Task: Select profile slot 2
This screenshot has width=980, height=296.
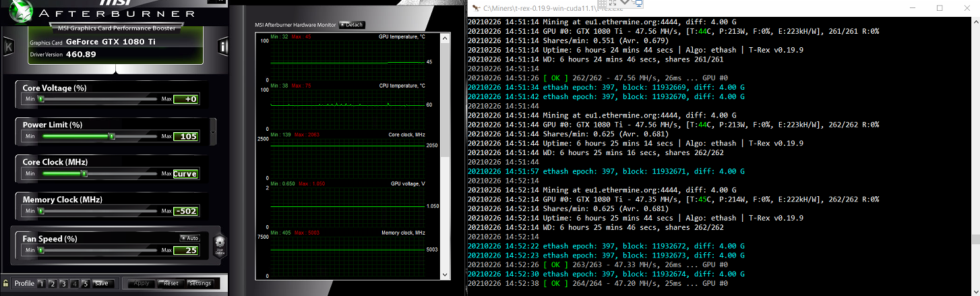Action: point(53,284)
